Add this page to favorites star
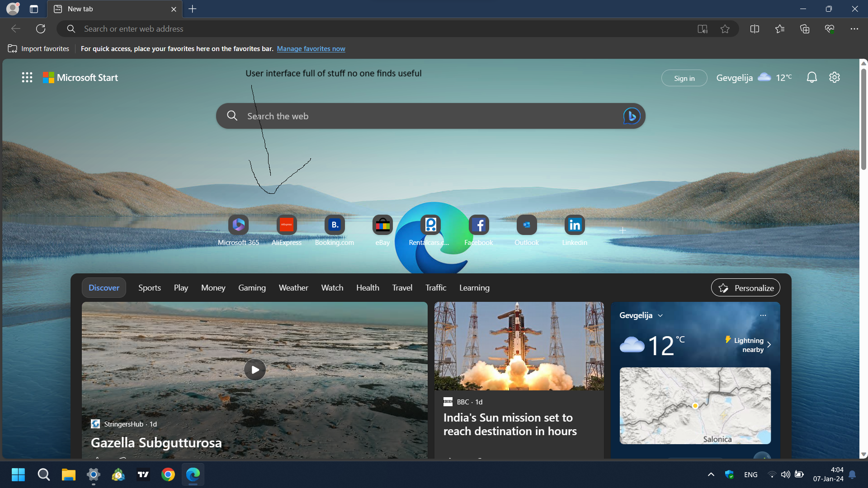 point(725,29)
